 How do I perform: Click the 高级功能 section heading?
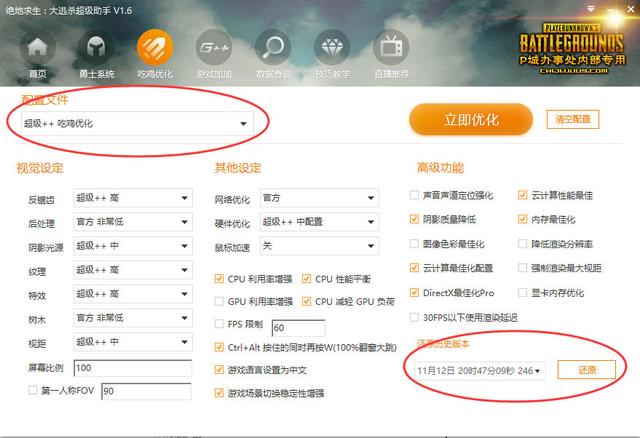pyautogui.click(x=440, y=168)
